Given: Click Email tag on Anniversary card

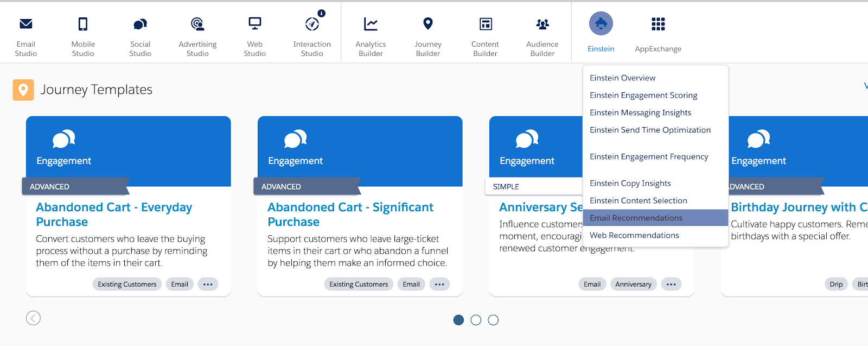Looking at the screenshot, I should 592,284.
